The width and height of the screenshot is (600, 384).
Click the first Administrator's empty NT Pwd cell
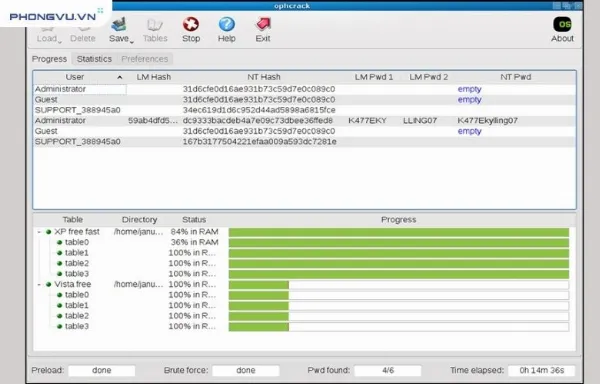click(x=470, y=89)
